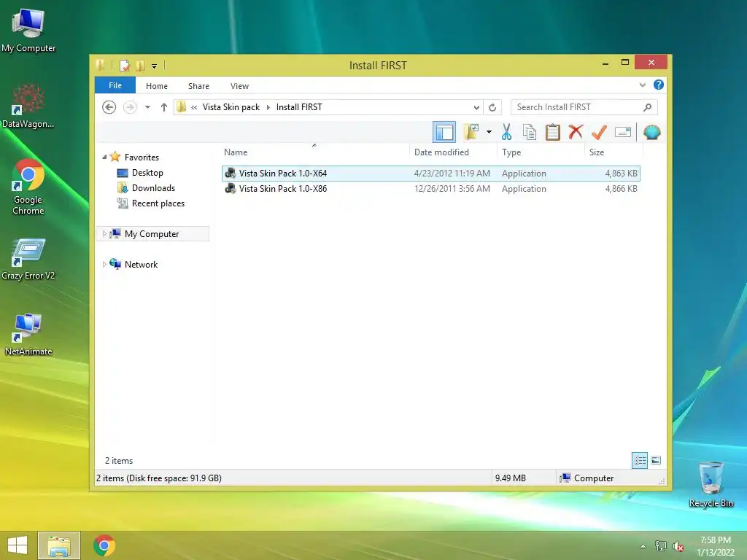
Task: Select Favorites in the navigation pane
Action: tap(142, 157)
